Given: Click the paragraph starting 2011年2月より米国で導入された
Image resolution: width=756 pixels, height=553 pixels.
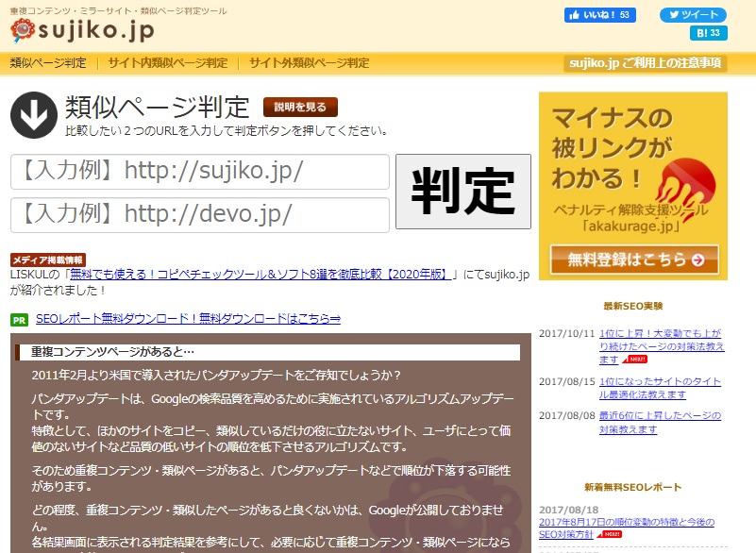Looking at the screenshot, I should [216, 376].
